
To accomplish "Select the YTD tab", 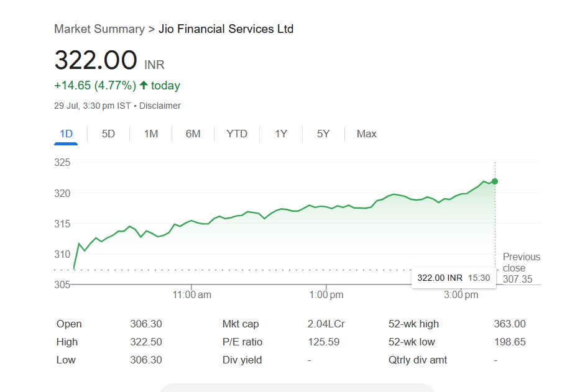I will point(236,134).
